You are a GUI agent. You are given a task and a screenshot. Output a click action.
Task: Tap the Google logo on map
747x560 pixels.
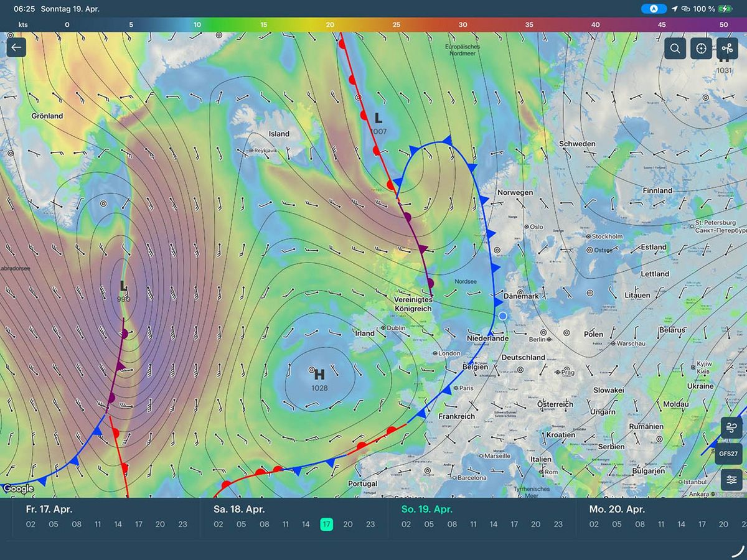(x=18, y=489)
